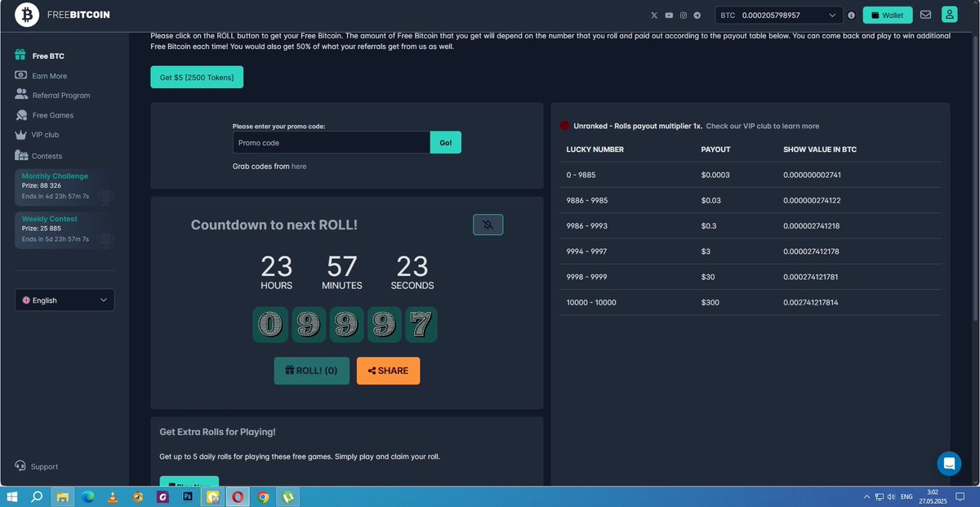The image size is (980, 507).
Task: Open the Instagram social icon in header
Action: coord(684,15)
